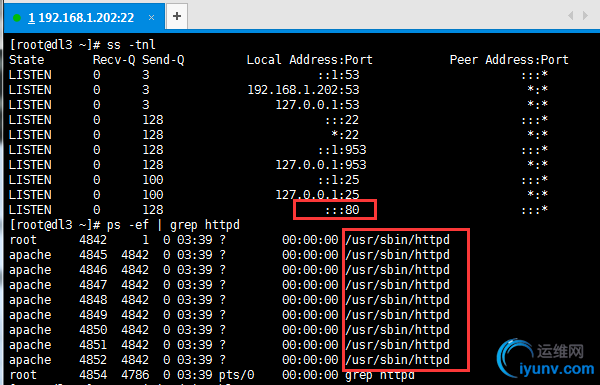Image resolution: width=600 pixels, height=385 pixels.
Task: Click parent PID '4786' in grep row
Action: pyautogui.click(x=135, y=375)
